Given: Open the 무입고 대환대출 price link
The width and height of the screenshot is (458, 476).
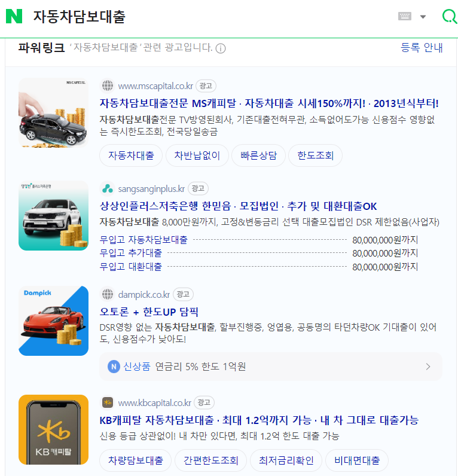Looking at the screenshot, I should (x=131, y=267).
